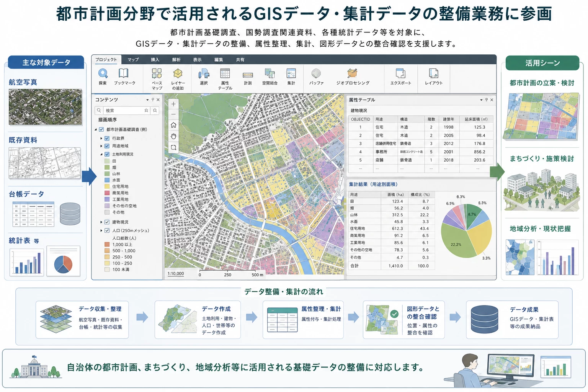Switch to the 編集 tab
Viewport: 588px width, 392px height.
pos(219,60)
